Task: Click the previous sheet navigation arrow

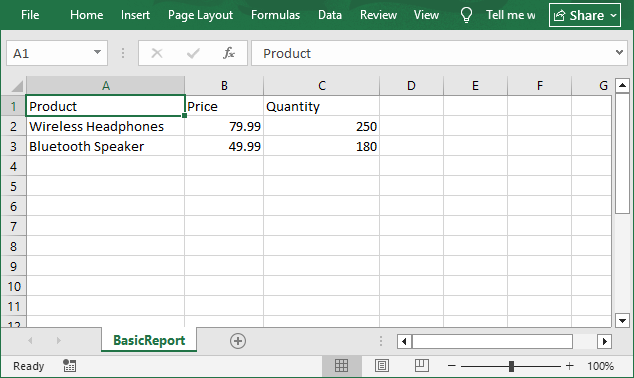Action: [x=30, y=340]
